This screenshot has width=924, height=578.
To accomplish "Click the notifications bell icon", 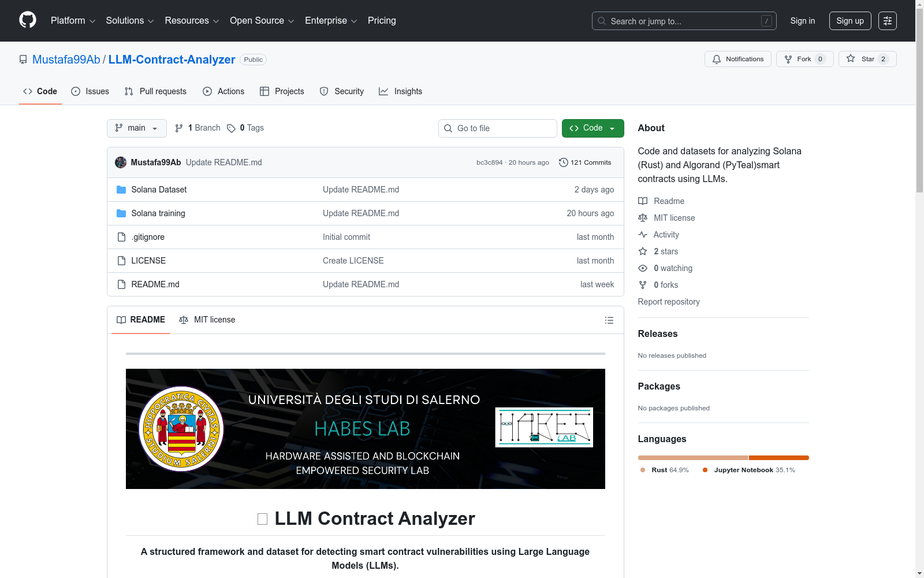I will coord(717,59).
